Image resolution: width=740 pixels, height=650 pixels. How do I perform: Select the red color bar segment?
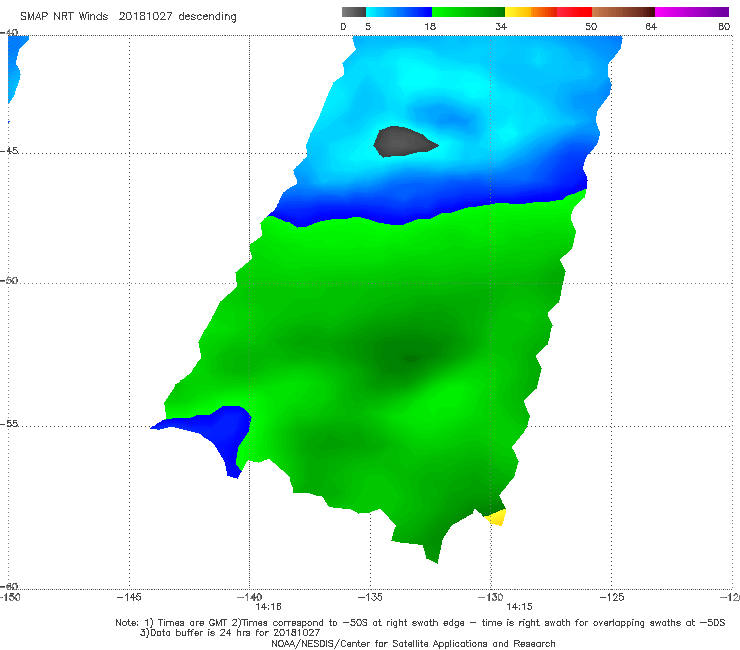click(574, 12)
